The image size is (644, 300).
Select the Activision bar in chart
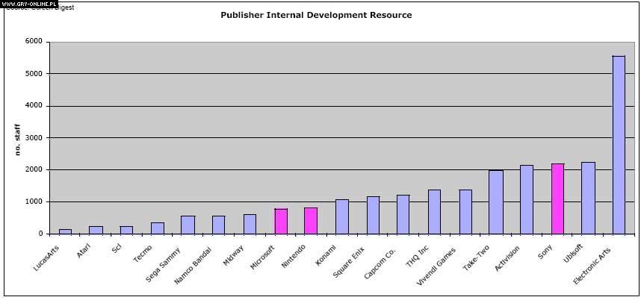[x=527, y=199]
